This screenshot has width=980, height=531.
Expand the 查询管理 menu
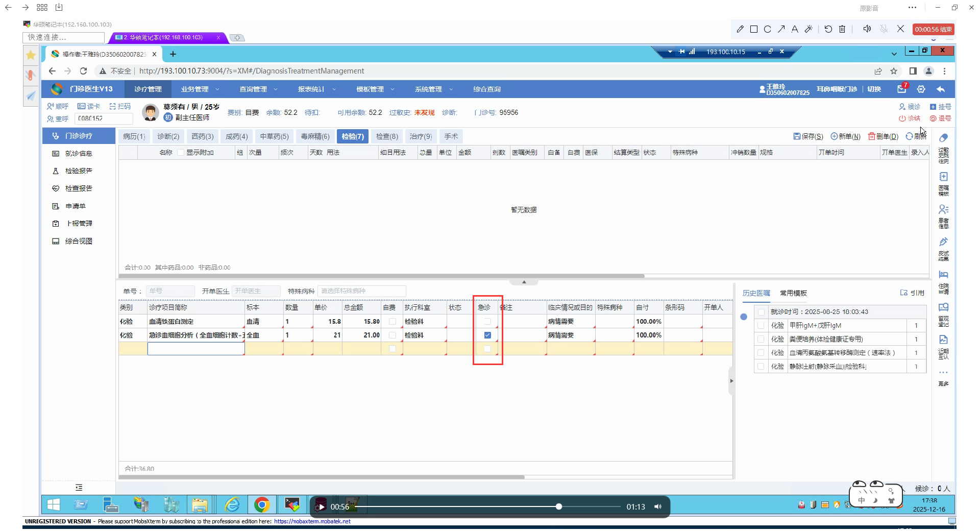[x=259, y=89]
